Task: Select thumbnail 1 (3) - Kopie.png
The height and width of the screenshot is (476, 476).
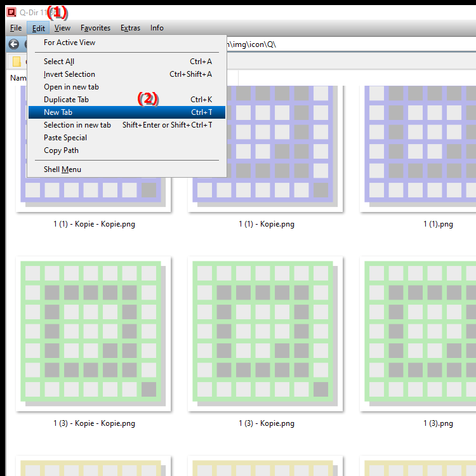Action: [265, 334]
